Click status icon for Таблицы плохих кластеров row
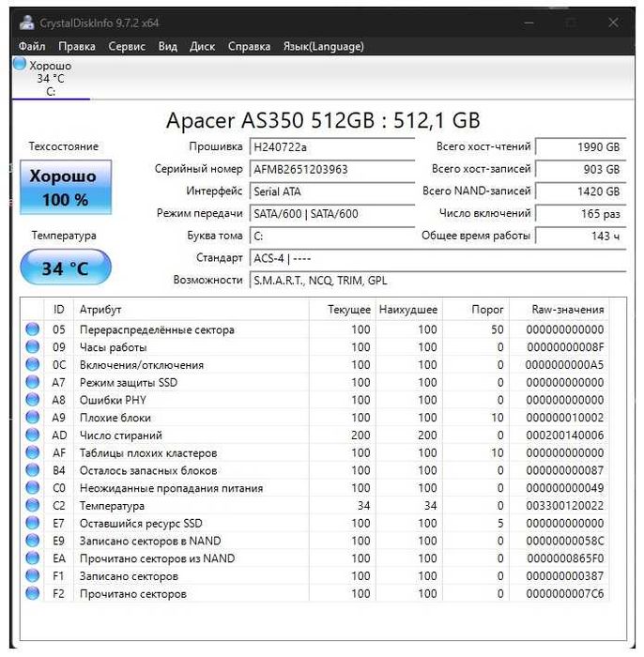The height and width of the screenshot is (657, 644). point(32,452)
